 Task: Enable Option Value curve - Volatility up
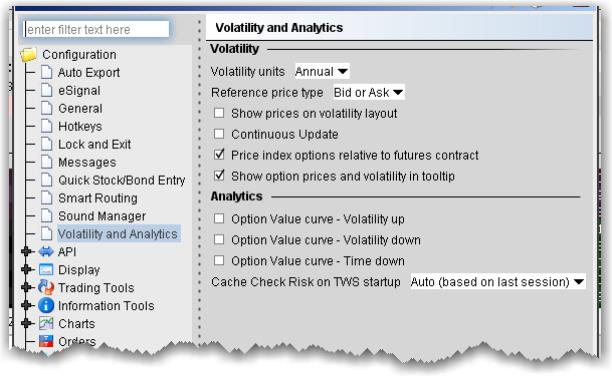tap(219, 219)
